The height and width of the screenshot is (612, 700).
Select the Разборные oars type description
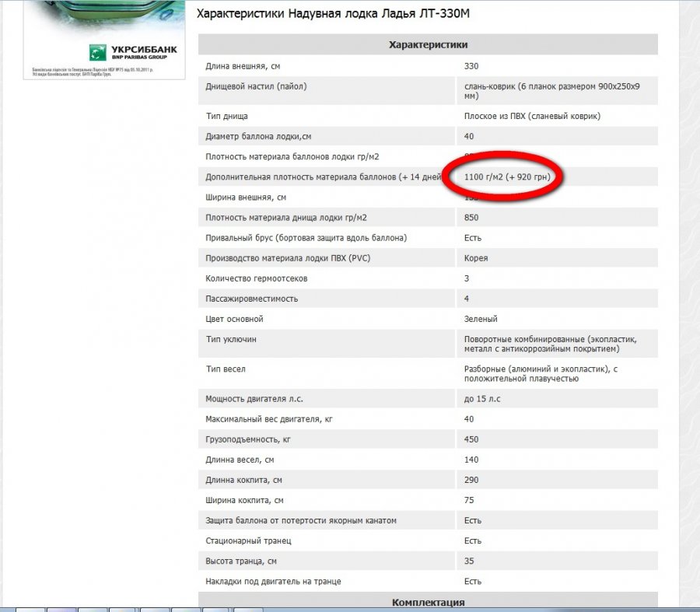pyautogui.click(x=541, y=373)
